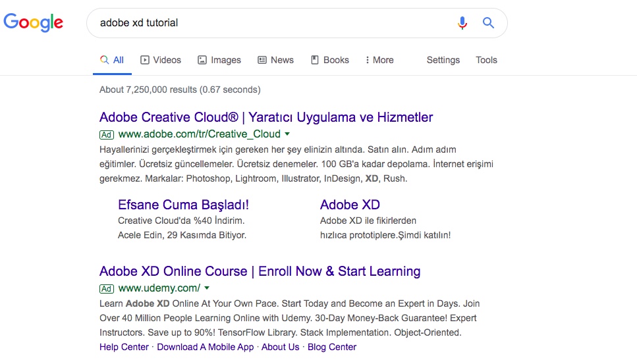
Task: Click the News tab newspaper icon
Action: pos(262,60)
